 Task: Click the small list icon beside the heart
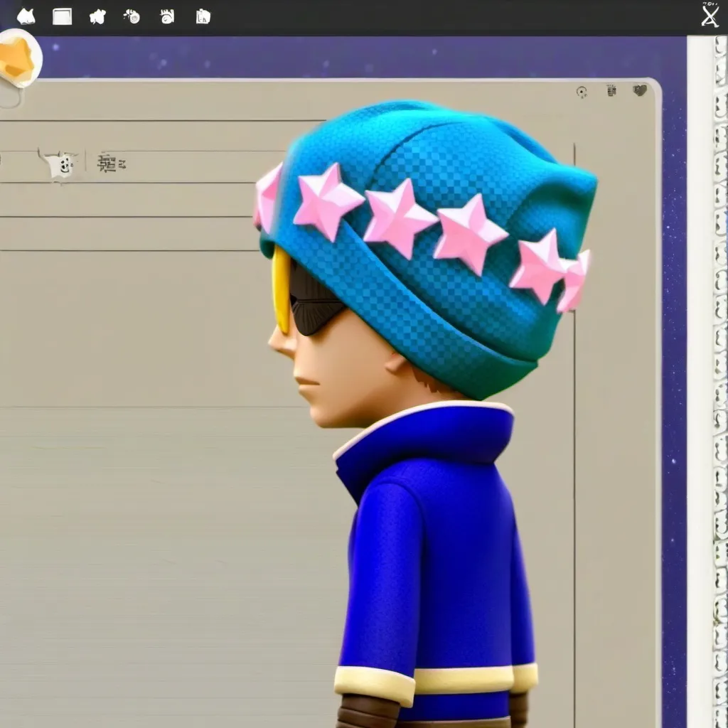611,90
